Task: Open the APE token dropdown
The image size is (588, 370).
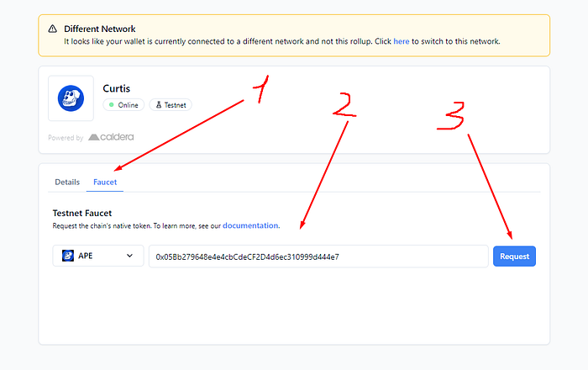Action: tap(98, 256)
